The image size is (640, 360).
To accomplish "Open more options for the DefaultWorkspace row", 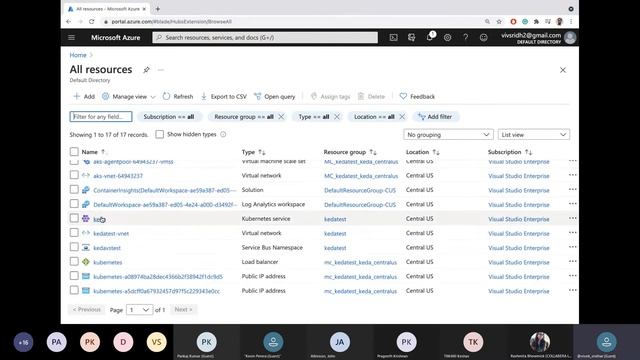I will [x=572, y=204].
